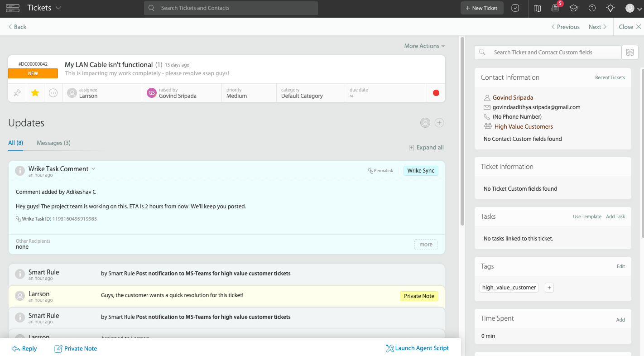The height and width of the screenshot is (356, 644).
Task: Open the ellipsis options icon on ticket
Action: point(53,93)
